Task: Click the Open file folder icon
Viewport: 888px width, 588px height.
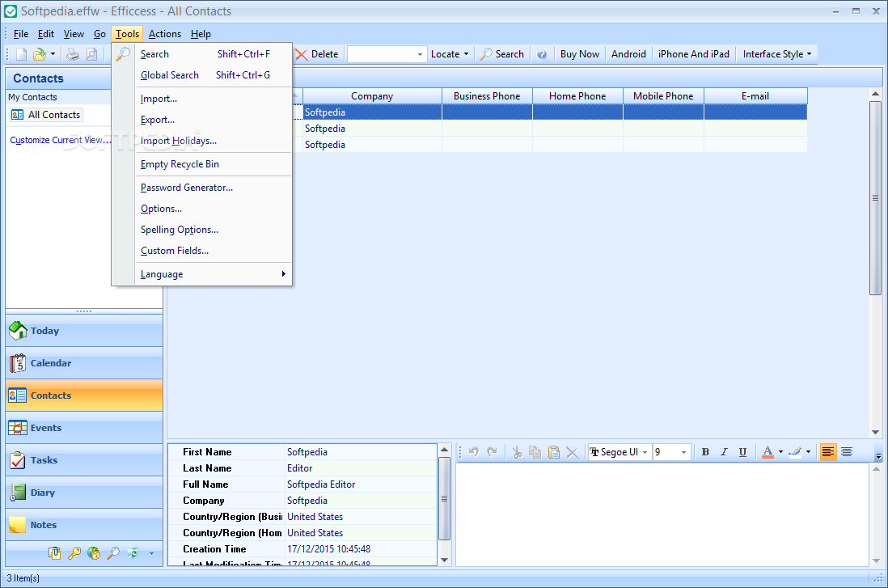Action: tap(39, 54)
